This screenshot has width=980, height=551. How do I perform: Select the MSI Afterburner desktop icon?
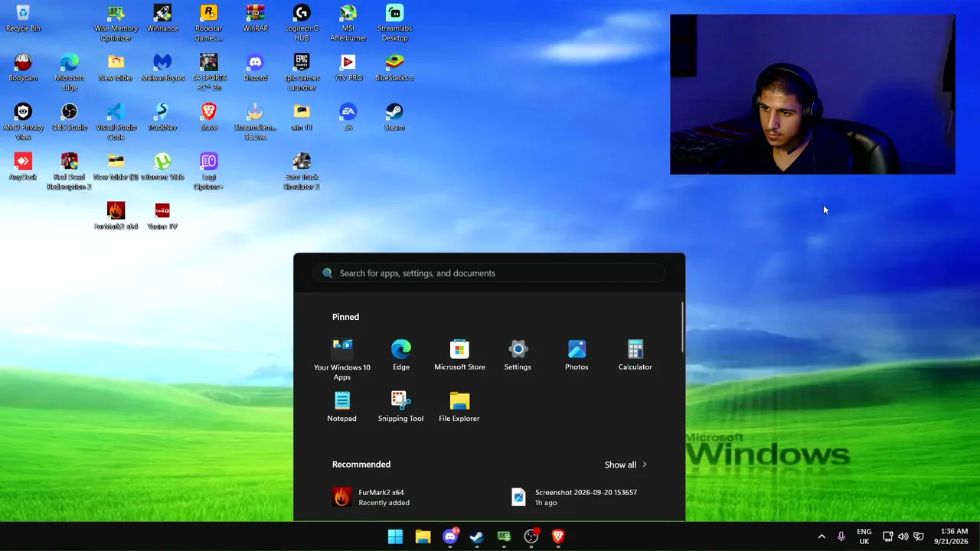point(348,22)
